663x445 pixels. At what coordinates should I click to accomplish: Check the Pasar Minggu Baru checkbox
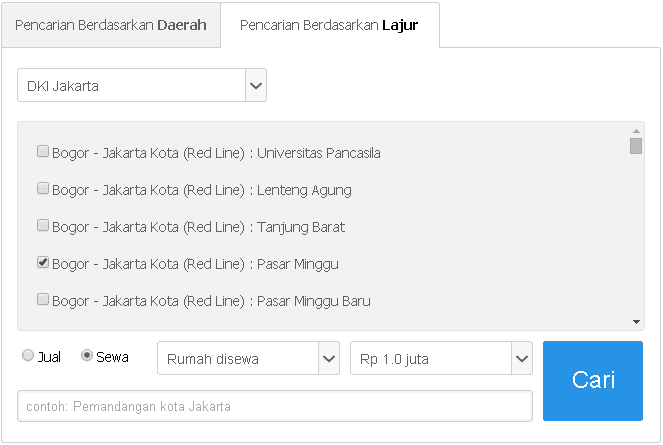pyautogui.click(x=43, y=299)
